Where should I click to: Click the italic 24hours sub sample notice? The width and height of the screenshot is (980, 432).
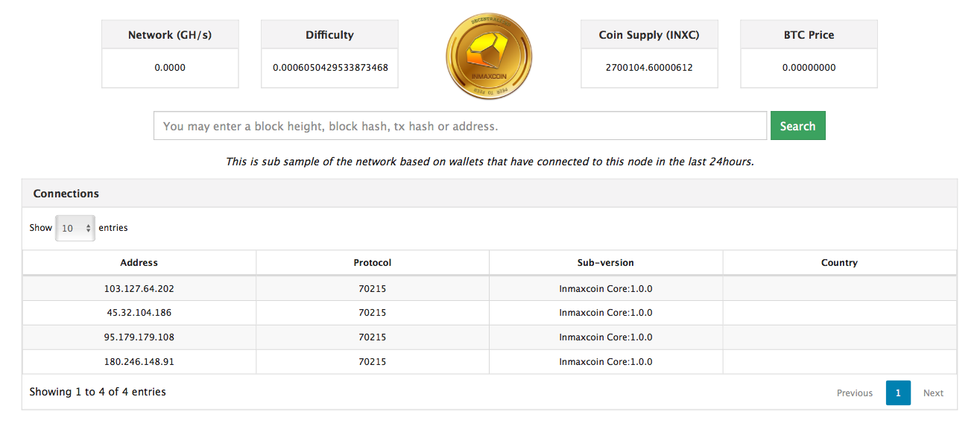coord(490,162)
